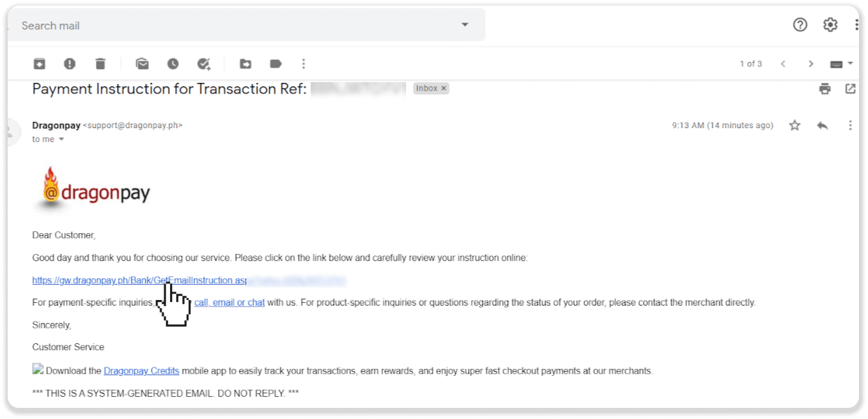The image size is (868, 419).
Task: Open the message's More options menu
Action: 850,125
